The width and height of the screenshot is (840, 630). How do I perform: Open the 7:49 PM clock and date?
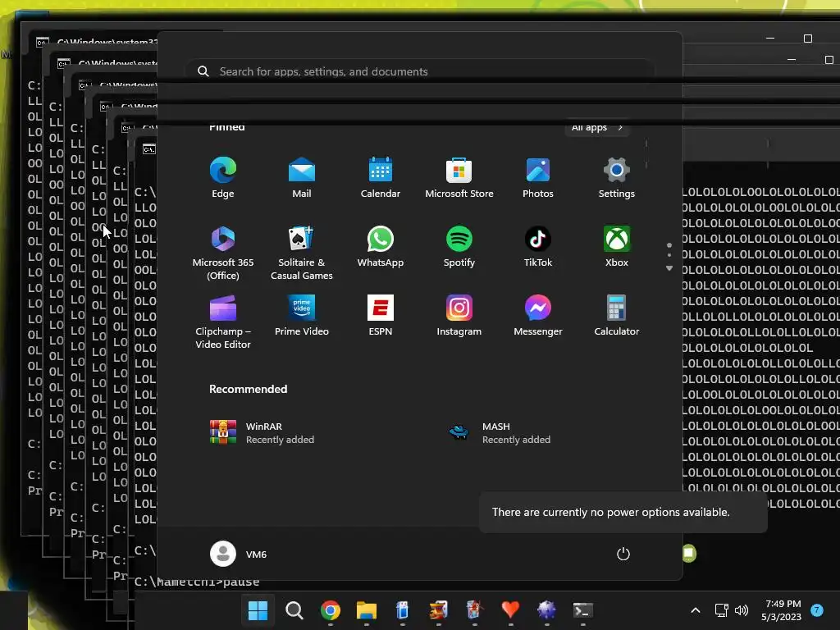click(x=781, y=610)
